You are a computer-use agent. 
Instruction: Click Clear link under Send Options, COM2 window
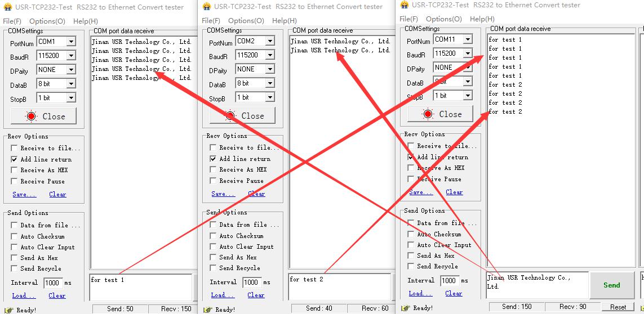pos(256,295)
